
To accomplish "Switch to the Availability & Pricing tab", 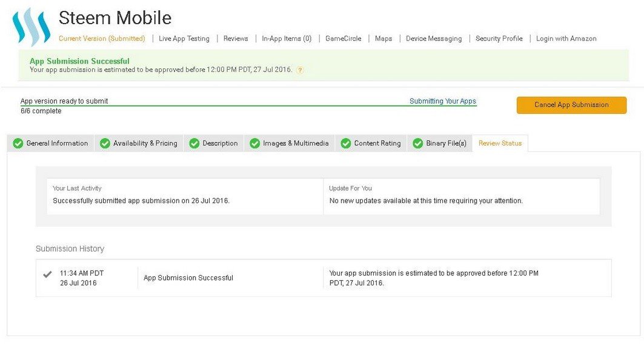I will pos(139,144).
